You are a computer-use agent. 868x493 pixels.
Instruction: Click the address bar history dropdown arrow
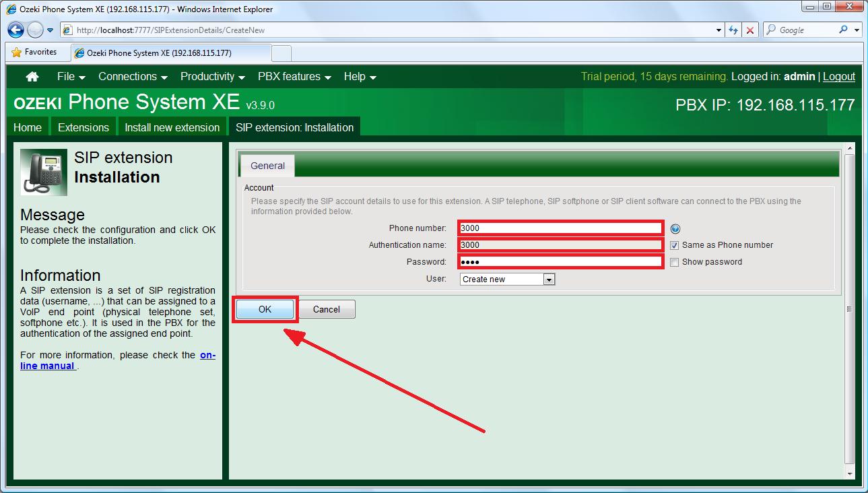pyautogui.click(x=718, y=30)
